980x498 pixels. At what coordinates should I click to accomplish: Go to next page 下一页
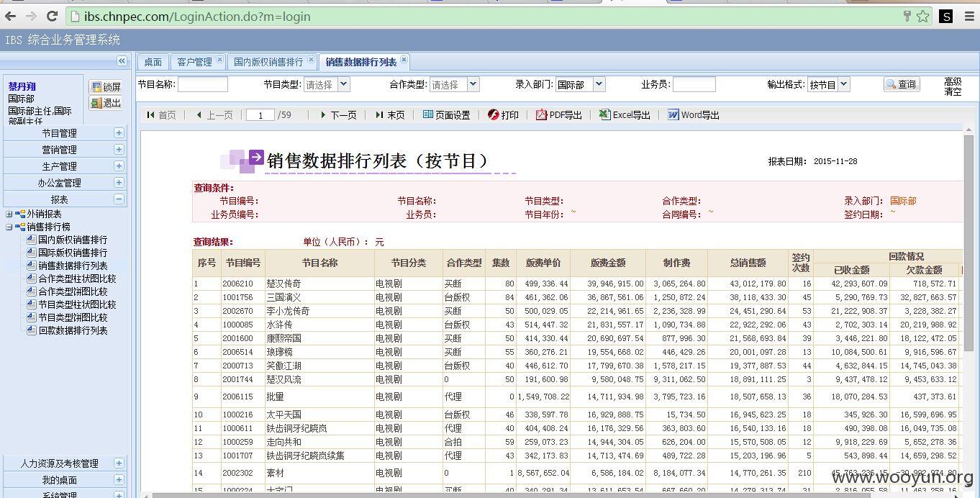(x=338, y=115)
